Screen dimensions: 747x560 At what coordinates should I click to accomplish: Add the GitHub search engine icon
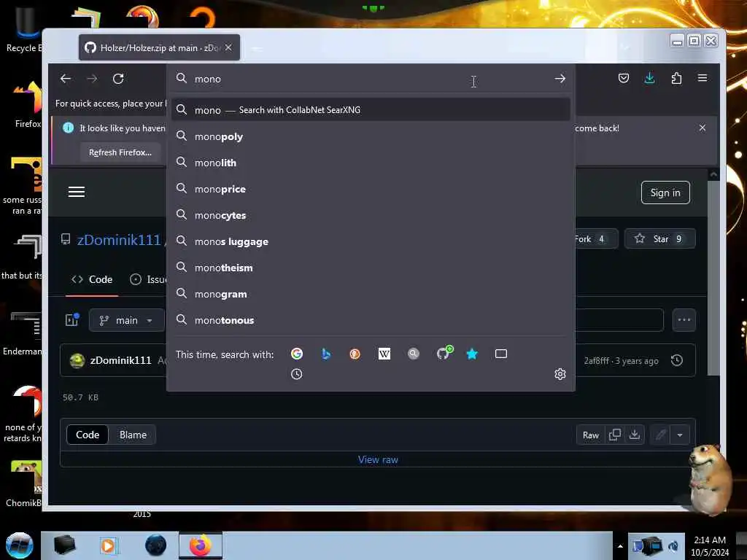pyautogui.click(x=444, y=353)
